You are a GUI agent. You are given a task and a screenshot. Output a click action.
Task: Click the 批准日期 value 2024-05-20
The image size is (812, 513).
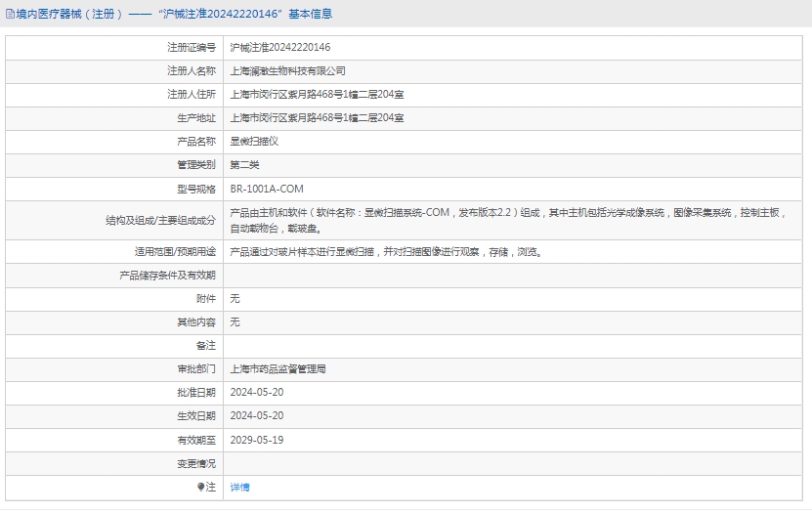[x=256, y=393]
